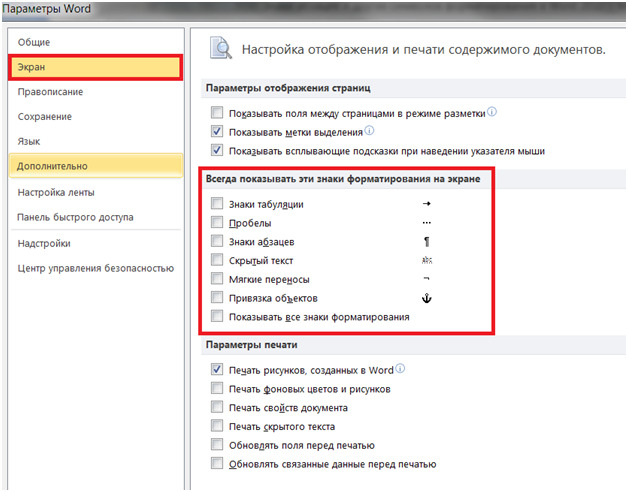
Task: Open Панель быстрого доступа settings
Action: coord(95,217)
